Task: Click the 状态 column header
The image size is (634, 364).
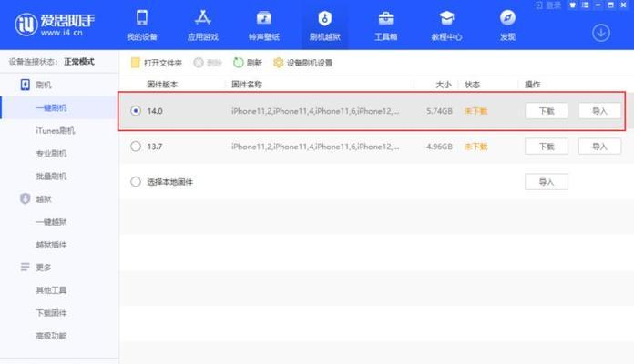Action: [x=472, y=85]
